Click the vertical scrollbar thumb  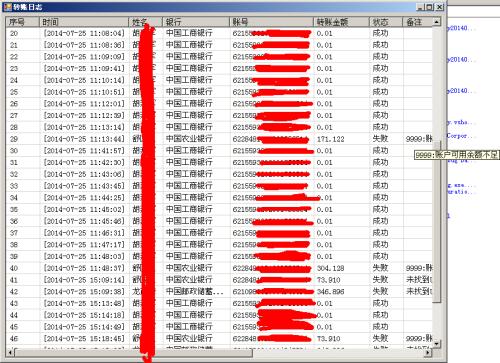(437, 222)
